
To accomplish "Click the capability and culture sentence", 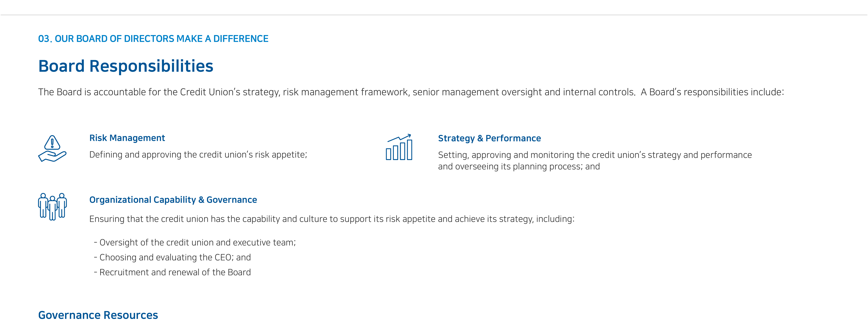I will coord(332,219).
